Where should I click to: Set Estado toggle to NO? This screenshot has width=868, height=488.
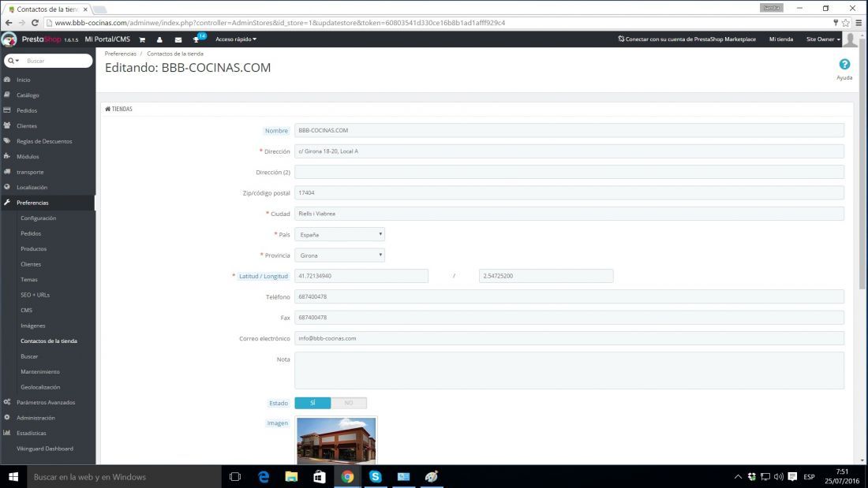click(349, 403)
